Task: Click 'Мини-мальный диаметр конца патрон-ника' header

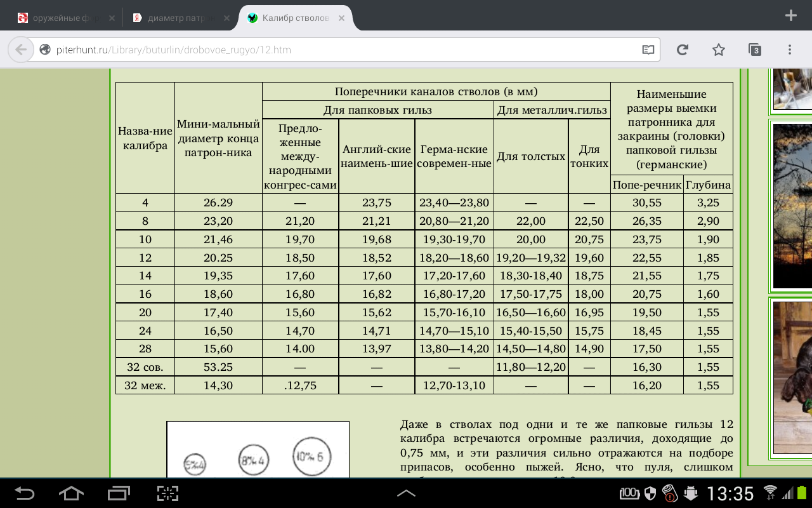Action: 218,138
